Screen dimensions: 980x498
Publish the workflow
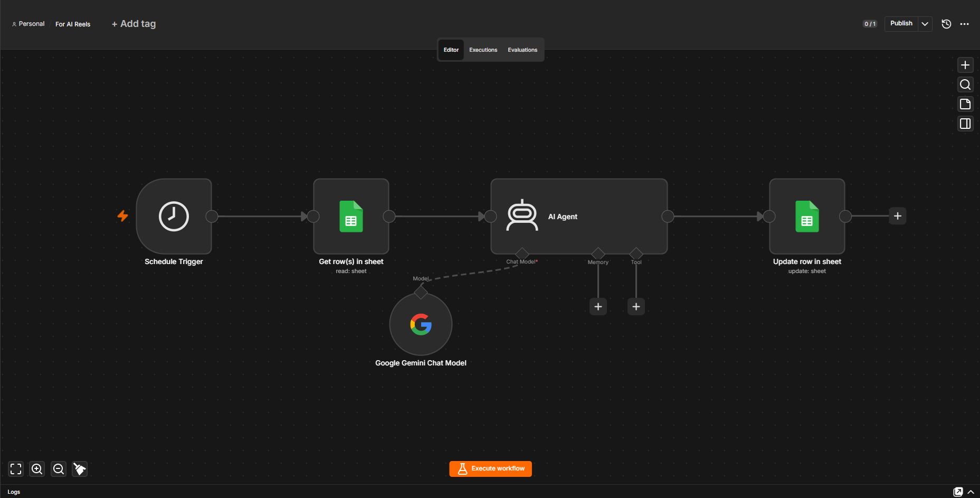(901, 24)
